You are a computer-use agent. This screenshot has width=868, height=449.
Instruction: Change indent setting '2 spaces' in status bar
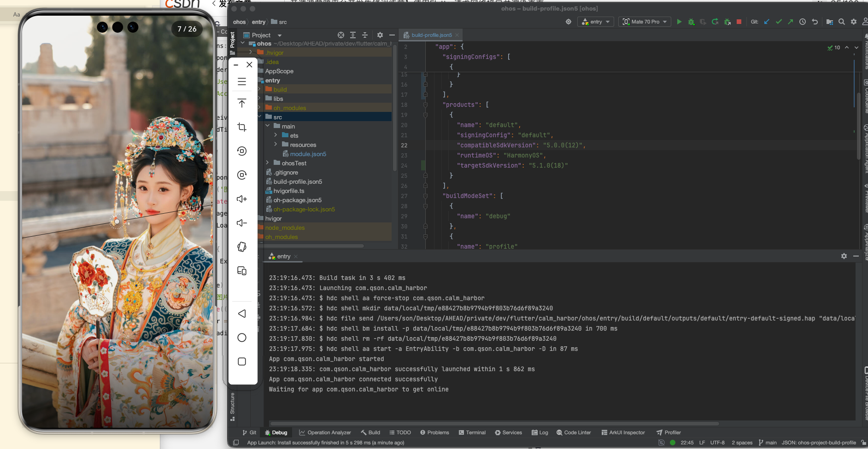(x=742, y=443)
